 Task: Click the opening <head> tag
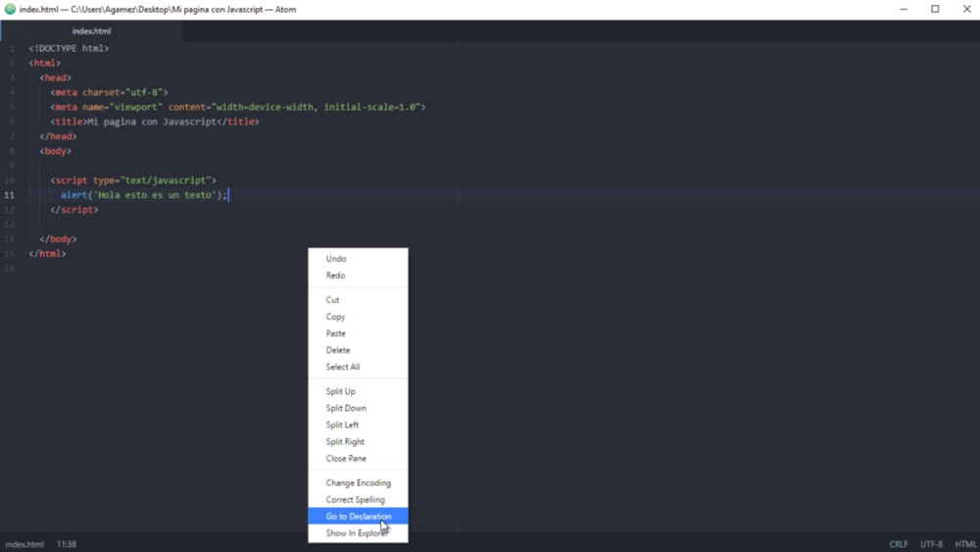coord(56,77)
